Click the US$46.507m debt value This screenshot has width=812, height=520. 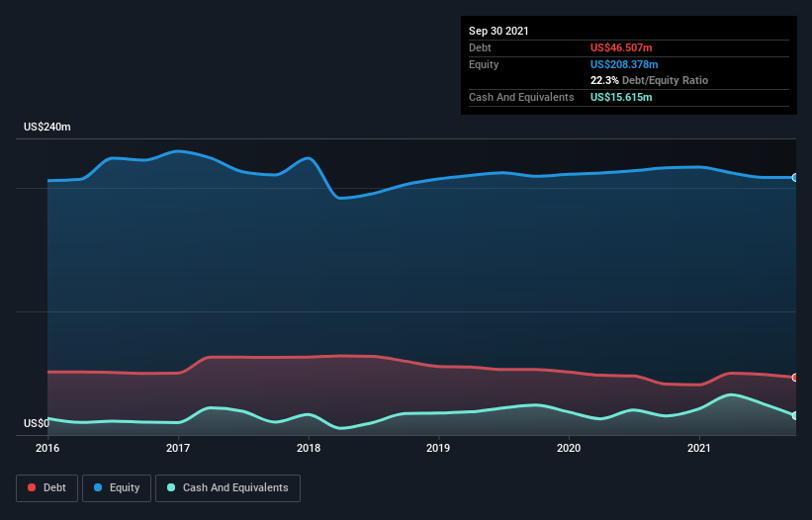621,47
